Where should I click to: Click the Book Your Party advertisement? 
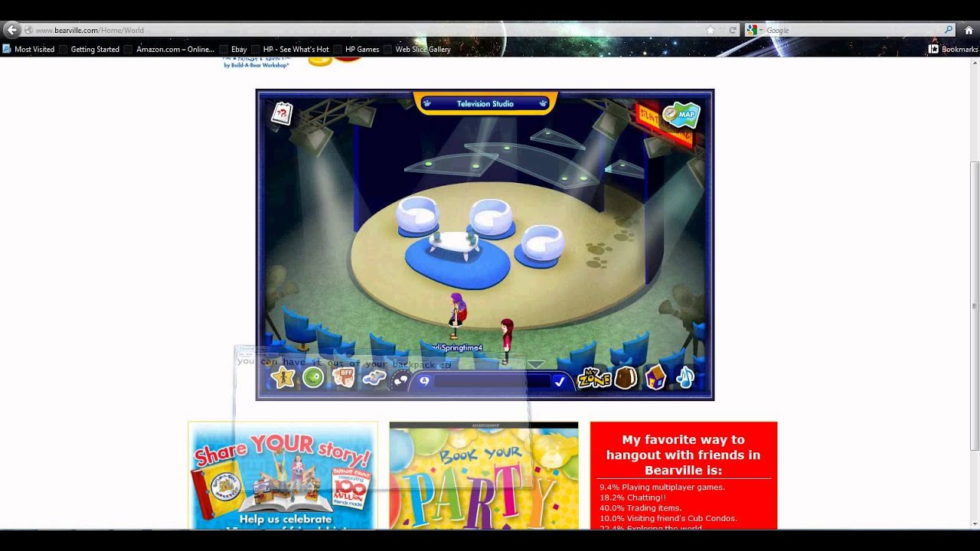click(x=484, y=477)
